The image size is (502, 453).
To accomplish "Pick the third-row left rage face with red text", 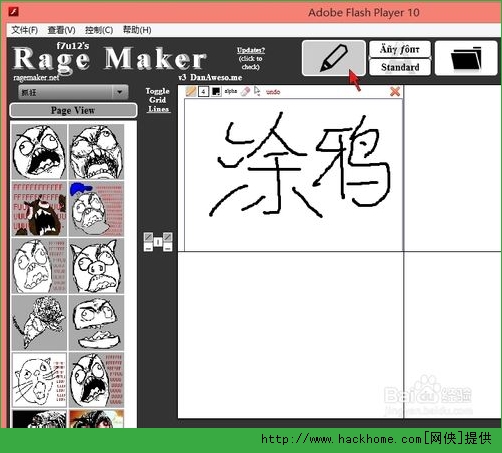I will pos(39,266).
